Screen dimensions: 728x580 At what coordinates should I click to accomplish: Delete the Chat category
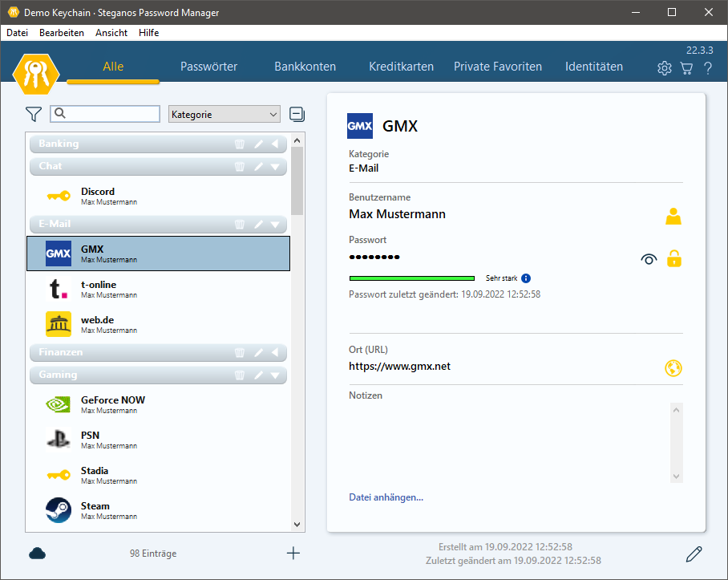(240, 166)
